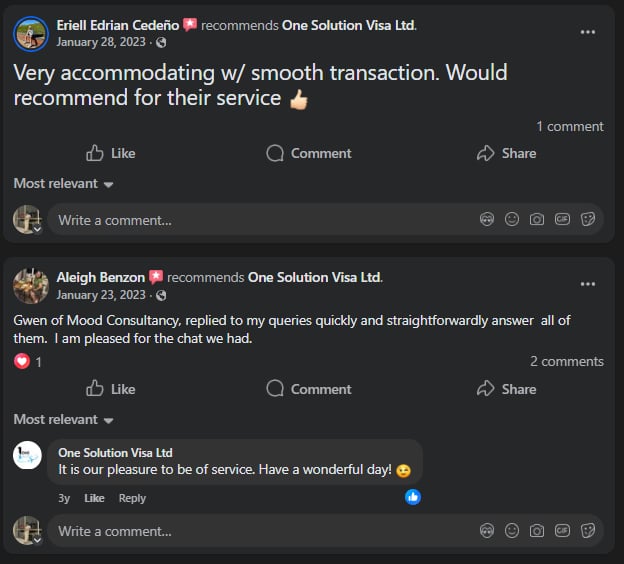Switch commenting profile via avatar in first comment box

point(27,219)
